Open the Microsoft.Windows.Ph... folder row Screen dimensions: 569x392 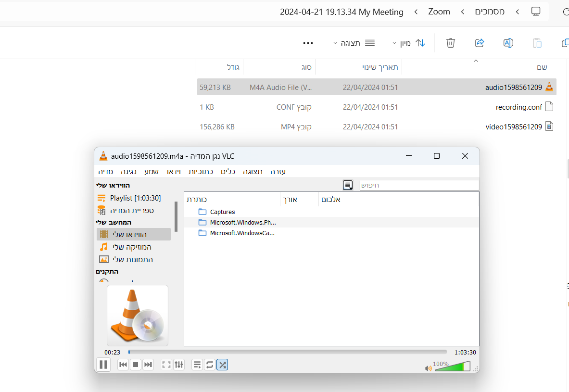[331, 223]
